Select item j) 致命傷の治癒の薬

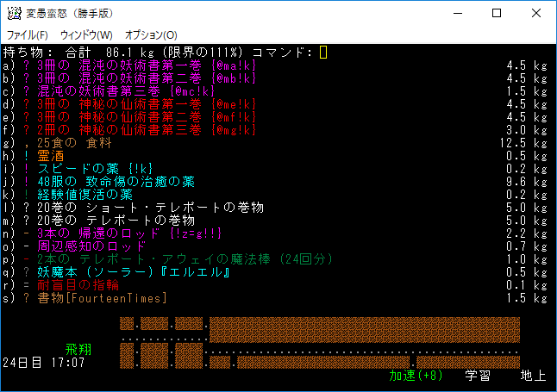click(114, 182)
